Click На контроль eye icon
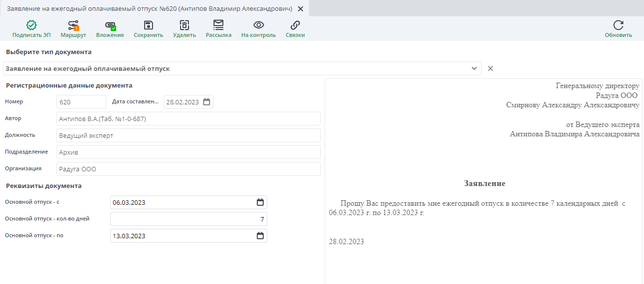The image size is (644, 284). pos(259,25)
